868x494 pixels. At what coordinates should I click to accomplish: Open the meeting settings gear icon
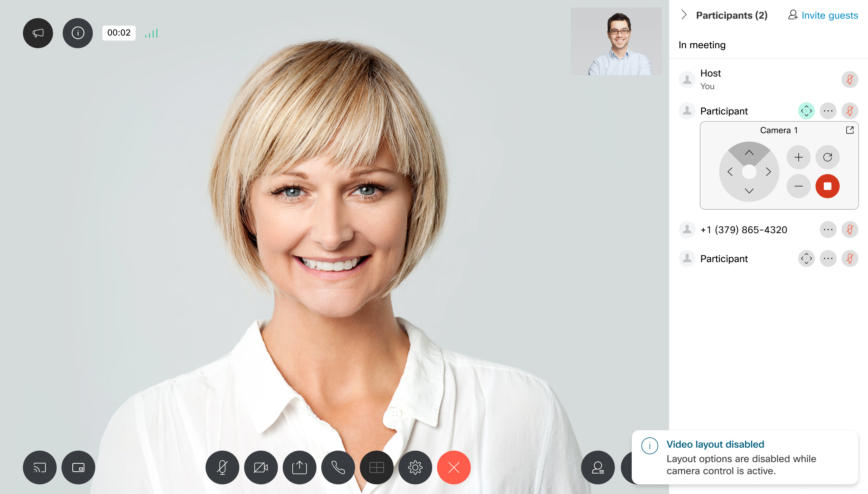pyautogui.click(x=415, y=467)
